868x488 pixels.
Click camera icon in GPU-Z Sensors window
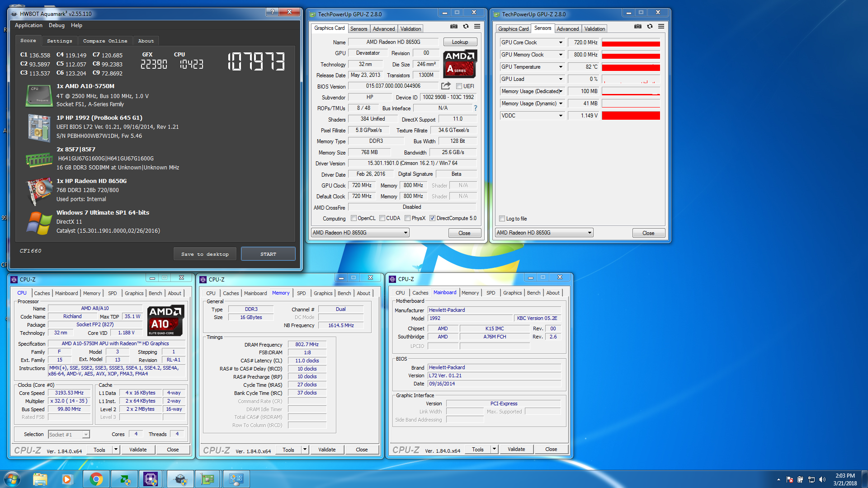point(638,27)
